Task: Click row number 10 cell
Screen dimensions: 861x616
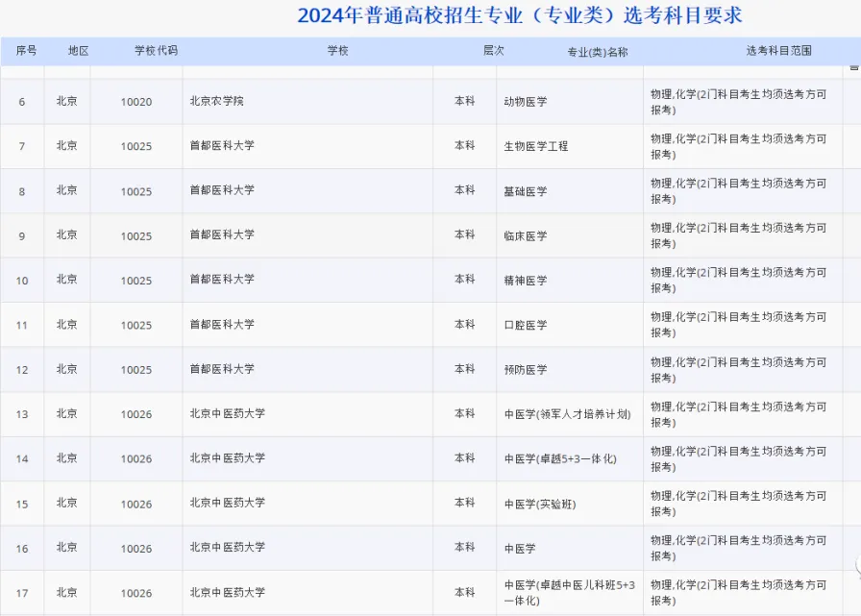Action: point(22,281)
